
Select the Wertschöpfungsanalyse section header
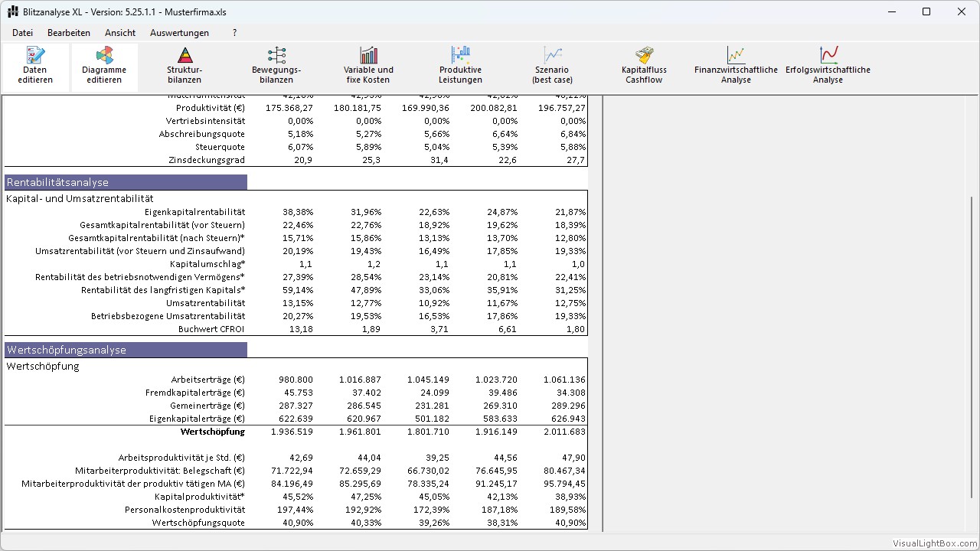tap(126, 350)
